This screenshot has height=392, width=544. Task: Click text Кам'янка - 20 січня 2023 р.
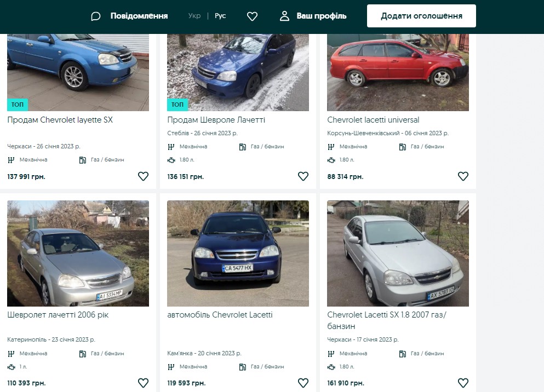(x=204, y=353)
